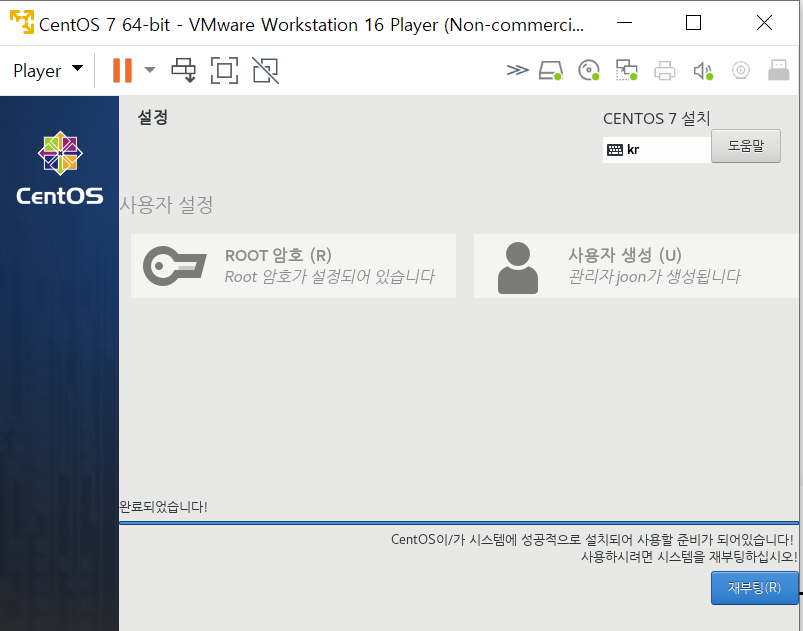Open the Player menu

click(47, 70)
